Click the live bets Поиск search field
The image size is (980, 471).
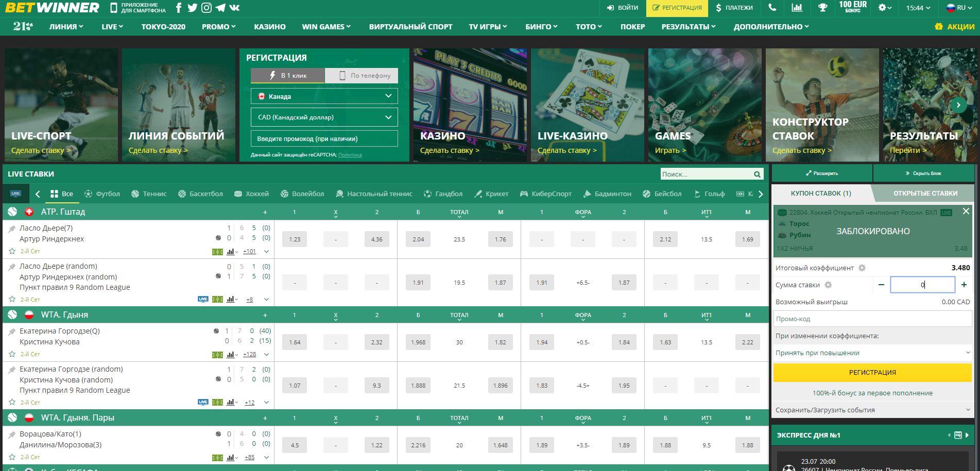click(706, 174)
